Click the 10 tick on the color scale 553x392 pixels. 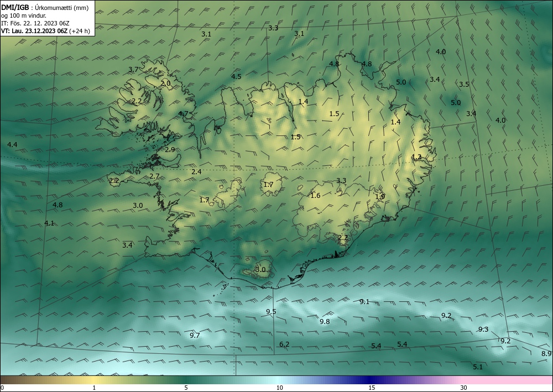[279, 388]
